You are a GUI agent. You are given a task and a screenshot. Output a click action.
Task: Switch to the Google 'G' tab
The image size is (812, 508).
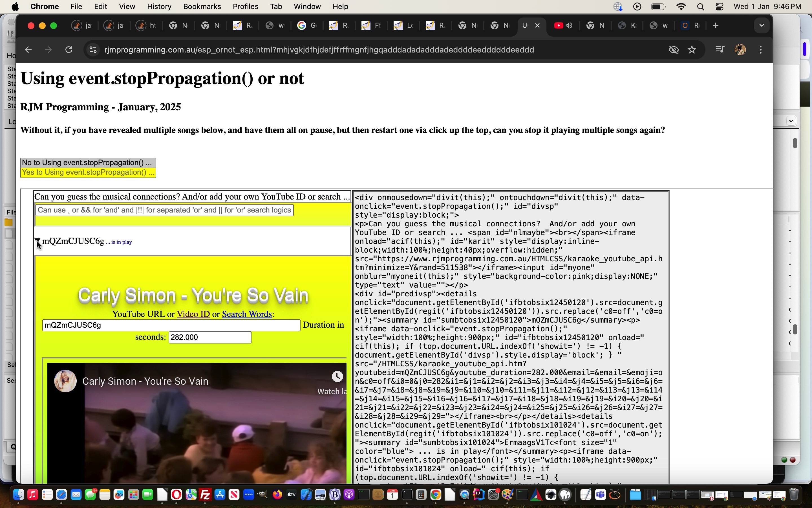click(x=307, y=25)
